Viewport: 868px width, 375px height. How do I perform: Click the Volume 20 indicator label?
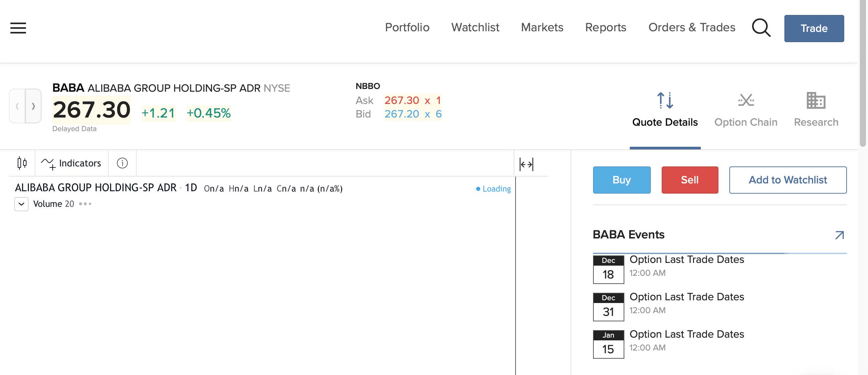(x=53, y=204)
